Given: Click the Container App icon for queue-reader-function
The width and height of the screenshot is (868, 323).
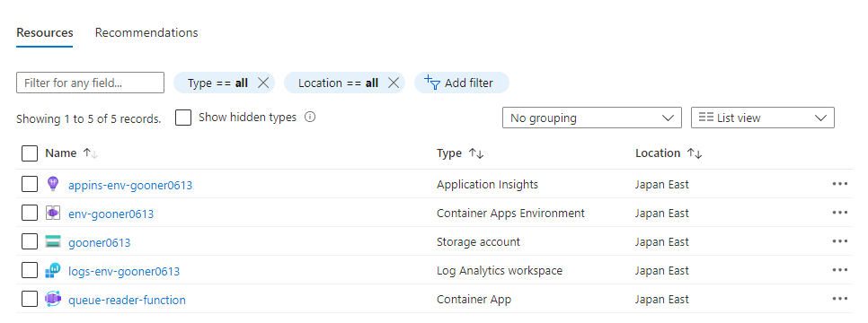Looking at the screenshot, I should point(53,299).
